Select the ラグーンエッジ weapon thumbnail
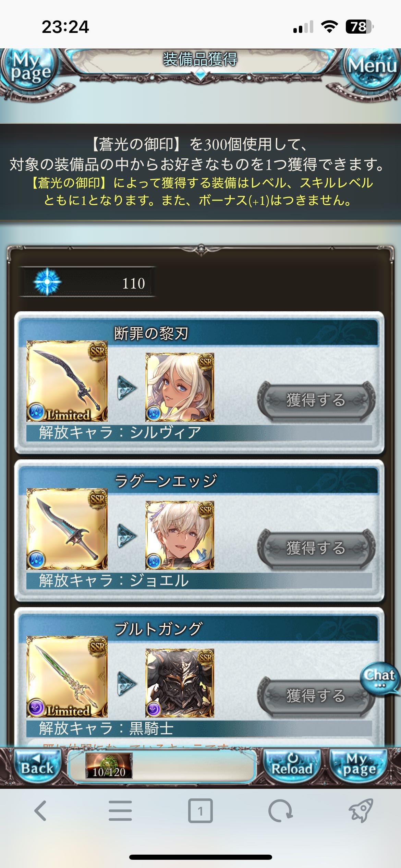 pos(67,529)
